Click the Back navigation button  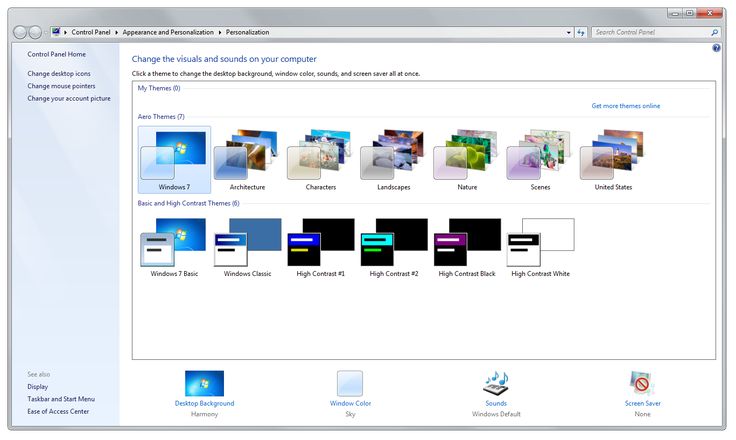tap(20, 32)
